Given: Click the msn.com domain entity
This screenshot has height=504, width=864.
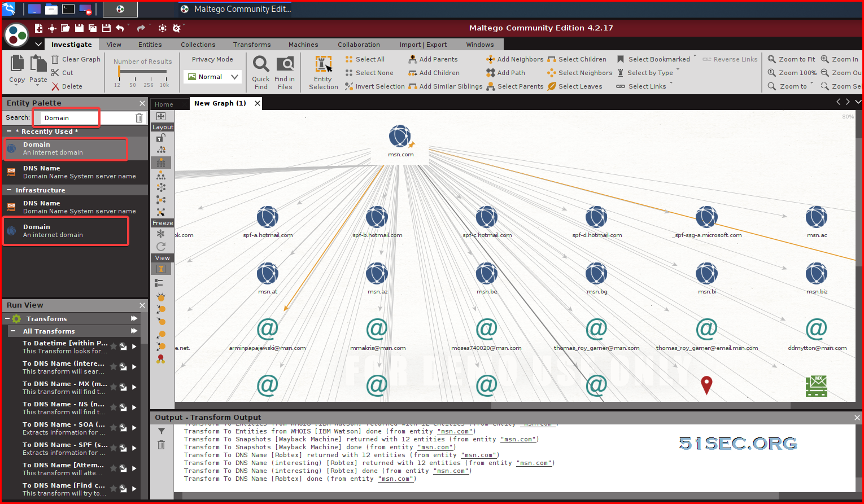Looking at the screenshot, I should [400, 137].
